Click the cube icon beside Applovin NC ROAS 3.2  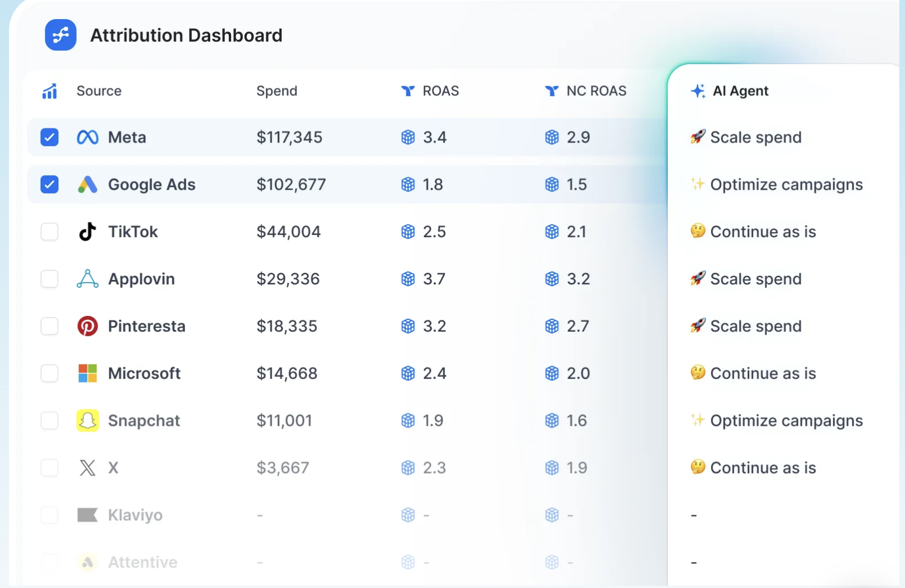click(552, 279)
